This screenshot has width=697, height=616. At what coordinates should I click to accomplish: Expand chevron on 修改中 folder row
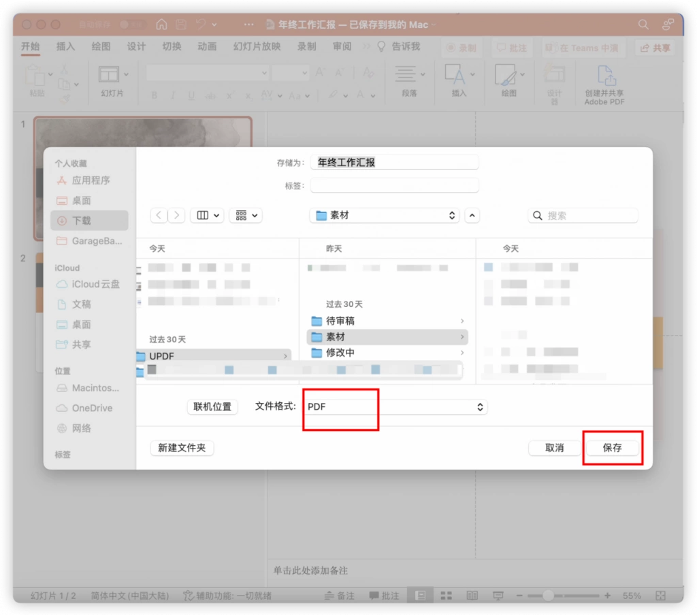462,353
